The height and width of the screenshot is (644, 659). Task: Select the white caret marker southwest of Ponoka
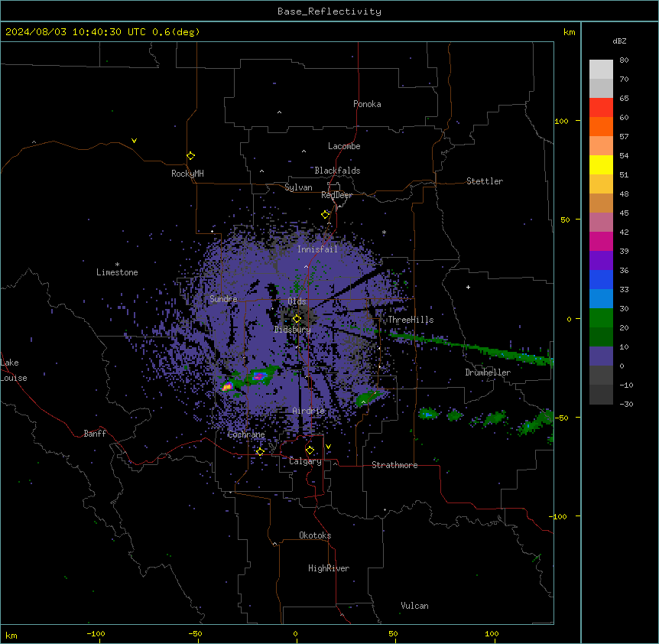tap(279, 112)
